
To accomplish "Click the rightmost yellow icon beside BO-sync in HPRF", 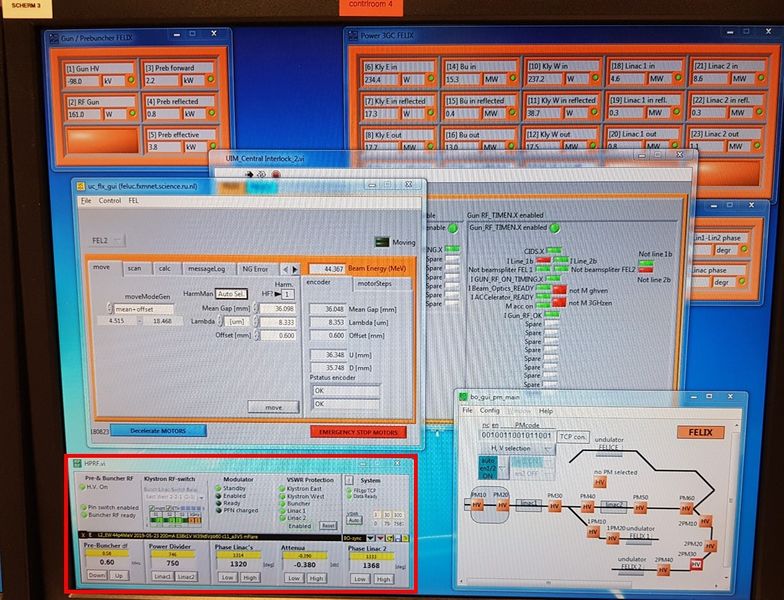I will pyautogui.click(x=406, y=538).
